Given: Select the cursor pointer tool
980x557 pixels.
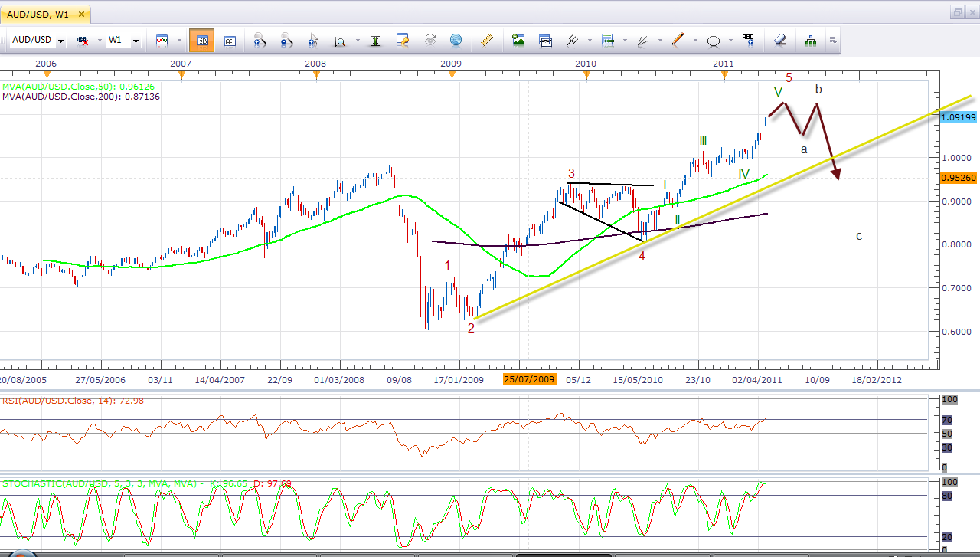Looking at the screenshot, I should [x=313, y=40].
